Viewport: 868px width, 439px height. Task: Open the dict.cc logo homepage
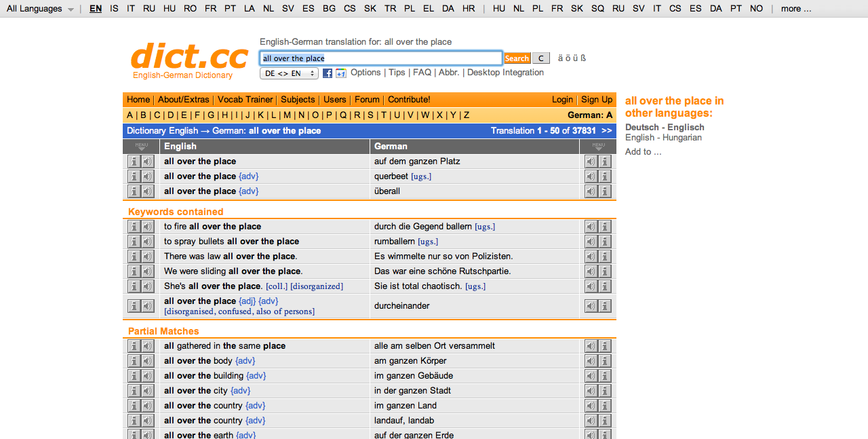(x=189, y=60)
